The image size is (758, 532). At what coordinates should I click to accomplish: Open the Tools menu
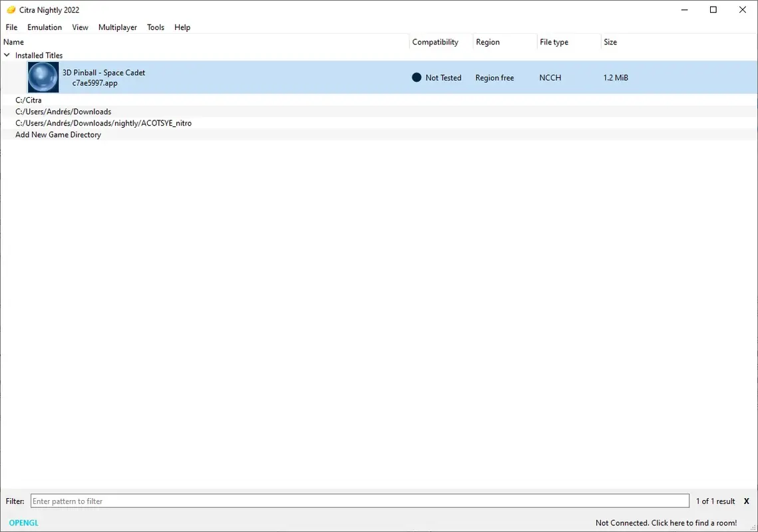click(x=155, y=27)
